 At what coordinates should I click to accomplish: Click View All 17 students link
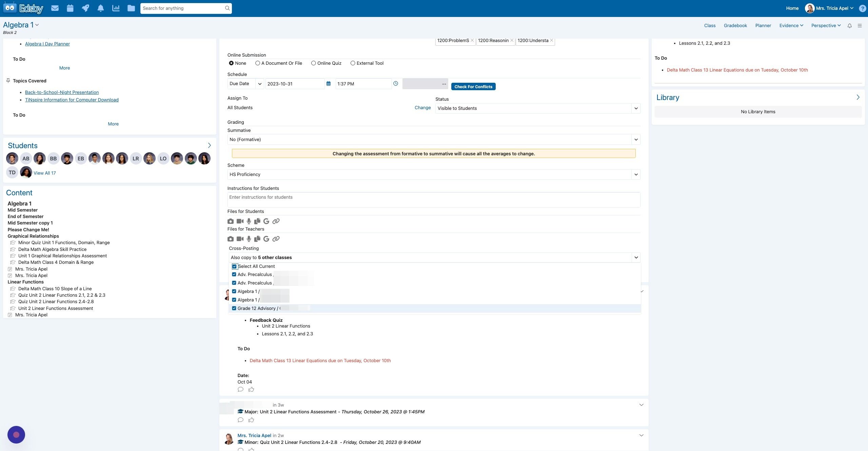coord(45,173)
